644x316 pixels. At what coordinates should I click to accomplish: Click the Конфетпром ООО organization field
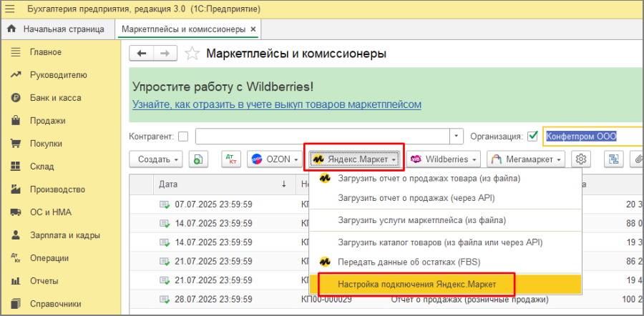(x=593, y=137)
